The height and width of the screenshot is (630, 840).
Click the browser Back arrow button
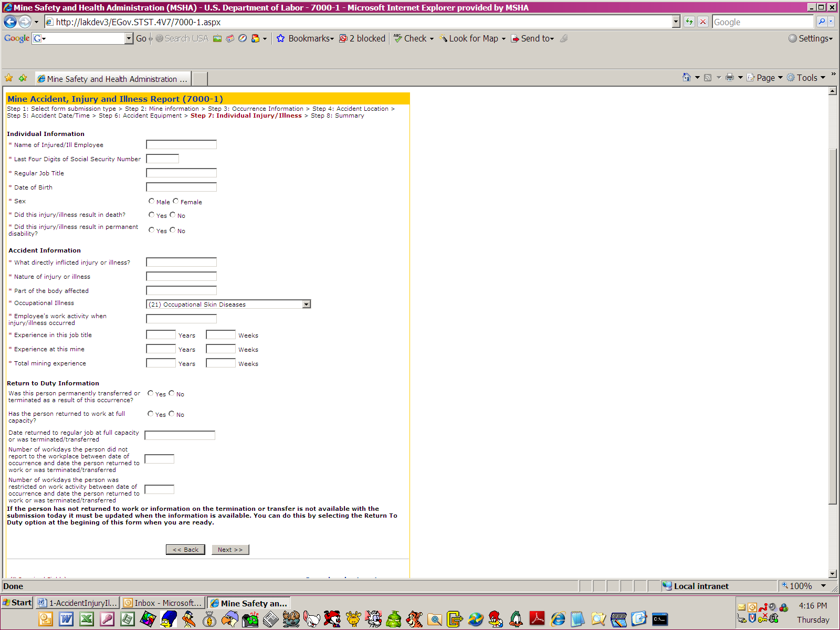[10, 22]
